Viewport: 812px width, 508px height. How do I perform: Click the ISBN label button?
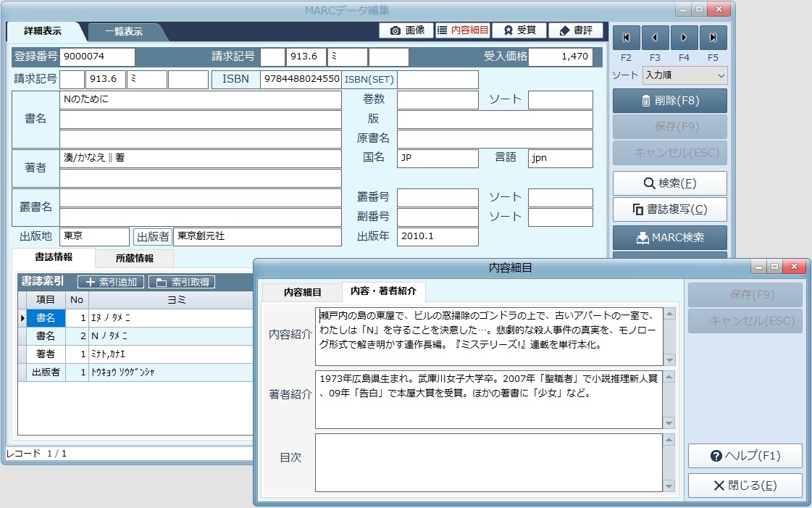click(x=235, y=79)
